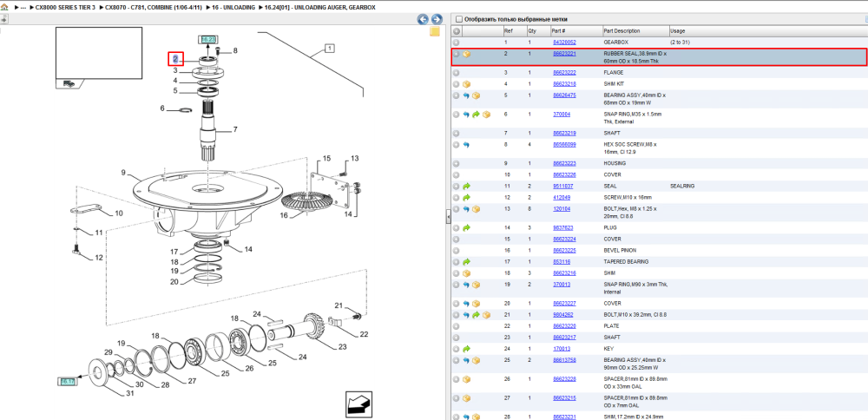This screenshot has width=868, height=420.
Task: Click the pin icon at diagram top-left
Action: 3,19
